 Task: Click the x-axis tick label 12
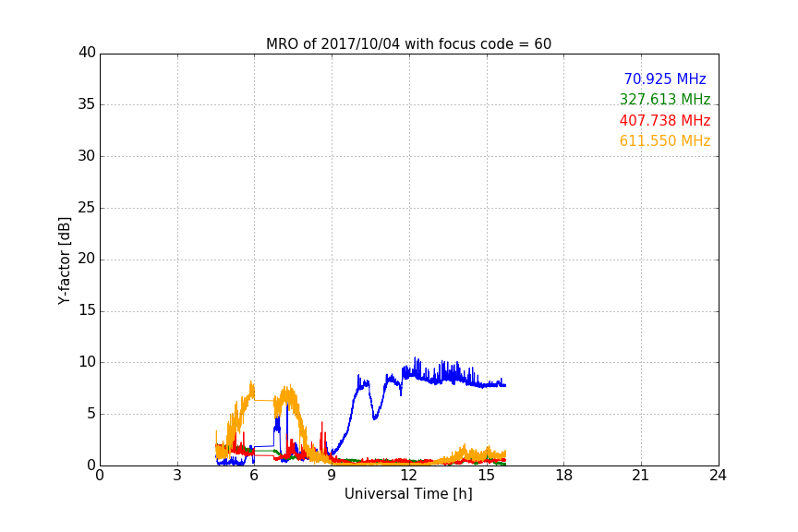(408, 476)
